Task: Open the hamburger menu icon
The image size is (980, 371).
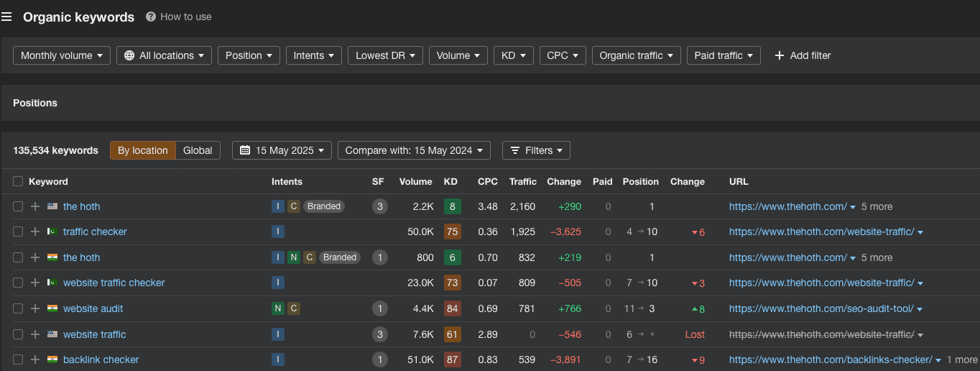Action: tap(6, 17)
